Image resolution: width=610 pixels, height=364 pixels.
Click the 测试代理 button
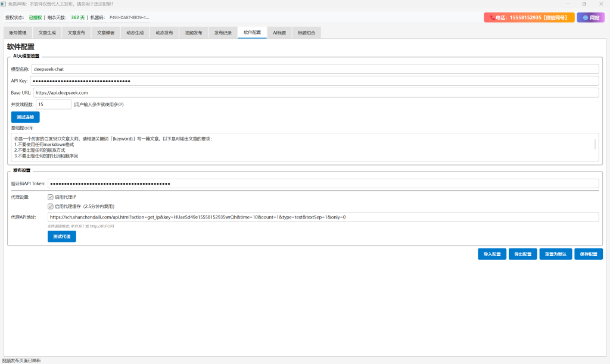coord(62,237)
